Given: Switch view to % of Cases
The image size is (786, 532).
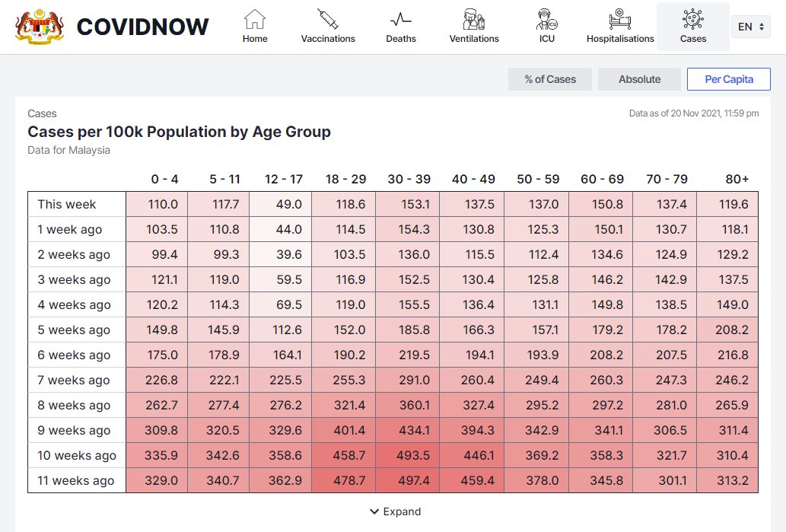Looking at the screenshot, I should click(550, 79).
